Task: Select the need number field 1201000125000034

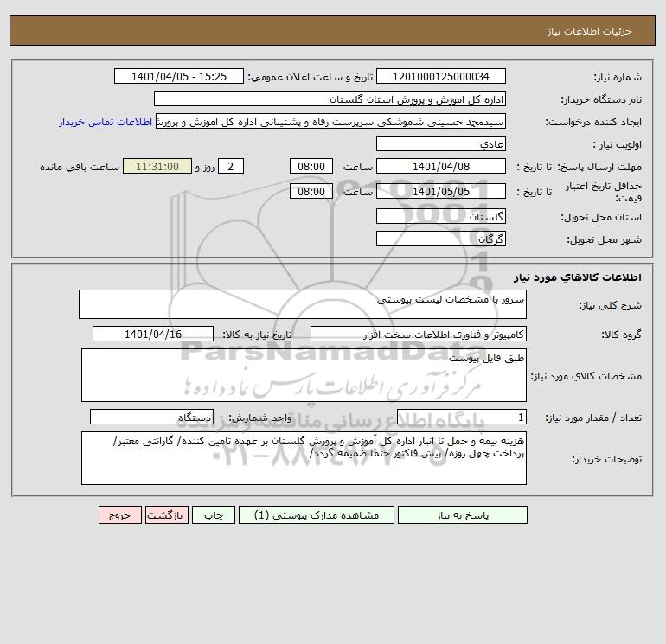Action: coord(441,76)
